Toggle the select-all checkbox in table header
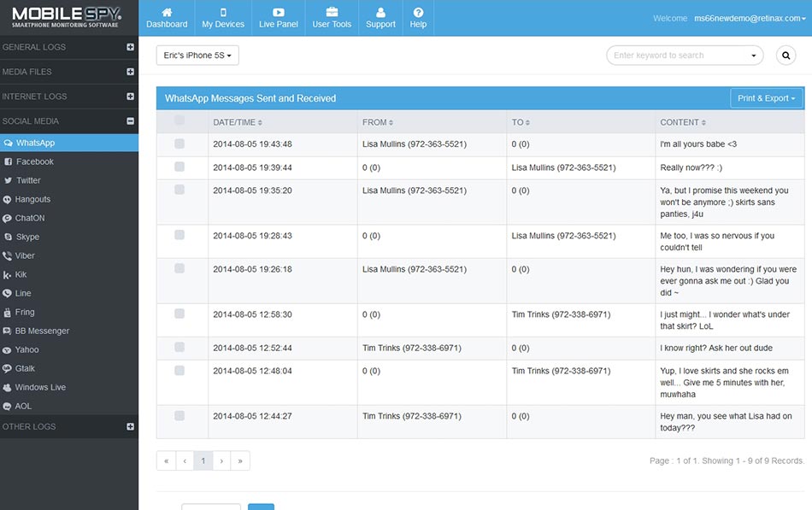812x510 pixels. (179, 121)
